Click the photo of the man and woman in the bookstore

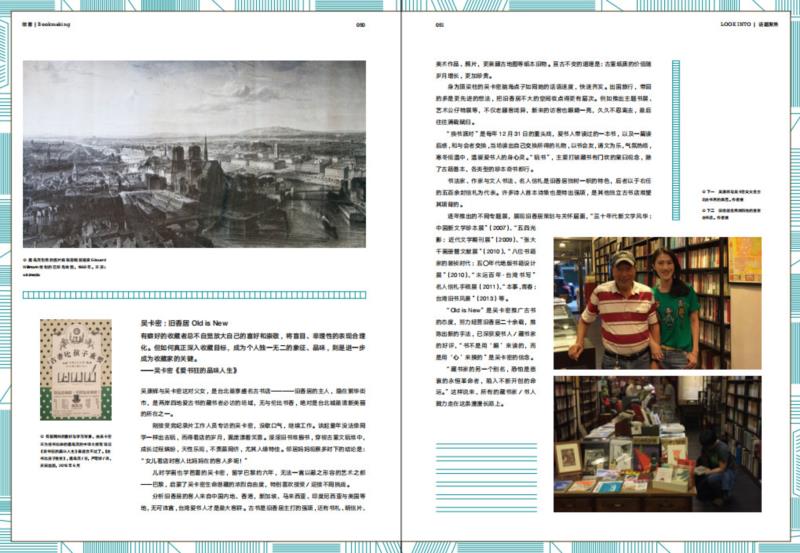tap(657, 303)
